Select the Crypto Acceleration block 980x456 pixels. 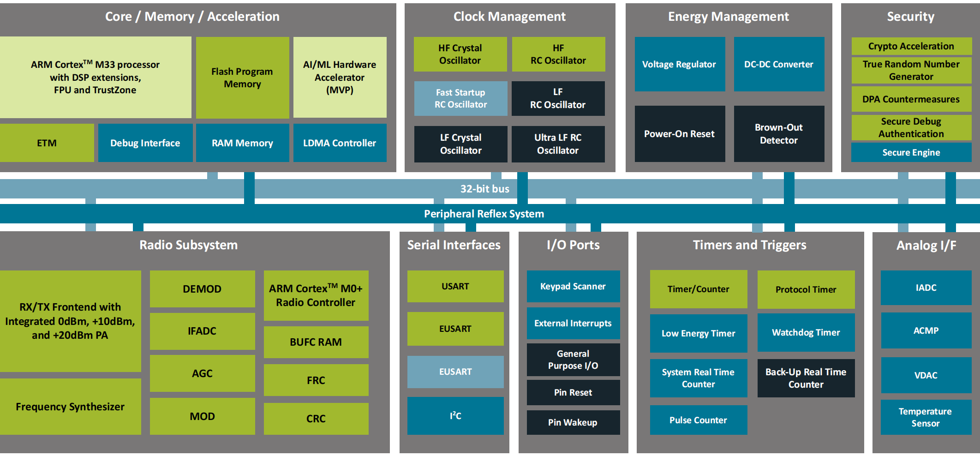911,46
